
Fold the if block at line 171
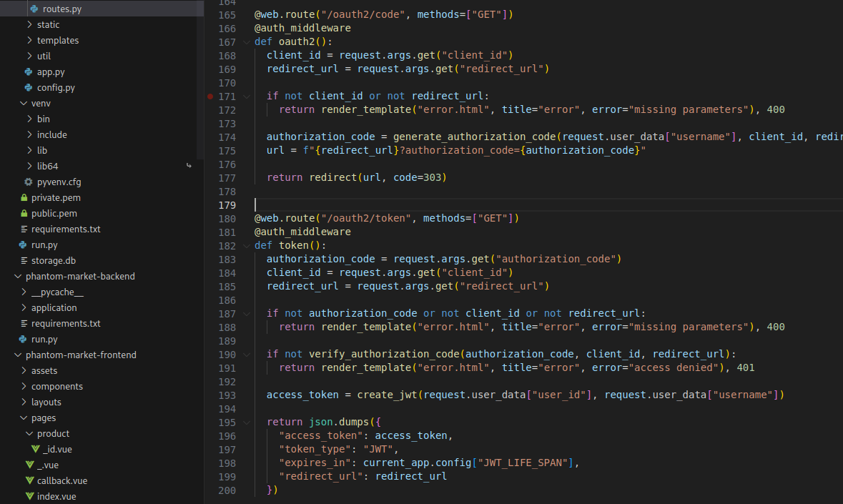click(246, 97)
